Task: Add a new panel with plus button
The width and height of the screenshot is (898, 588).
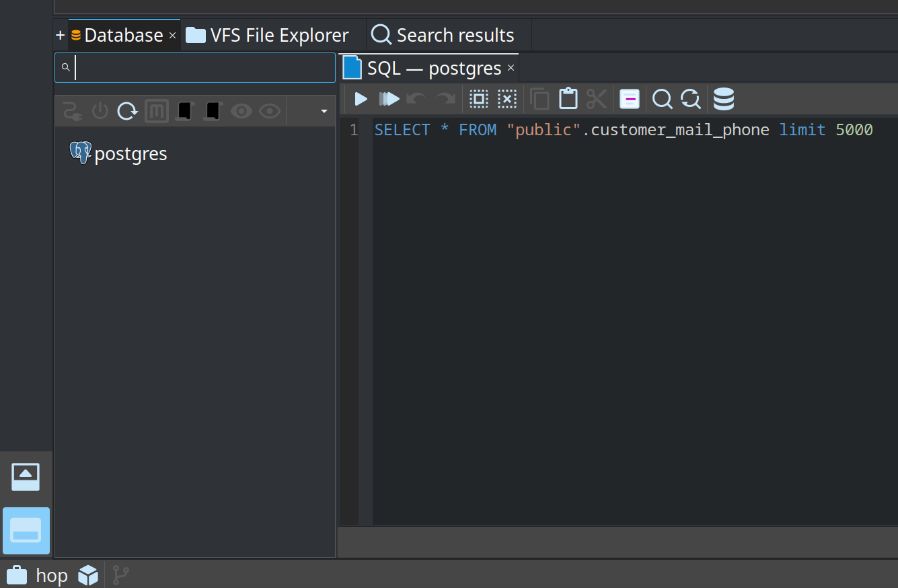Action: (x=61, y=35)
